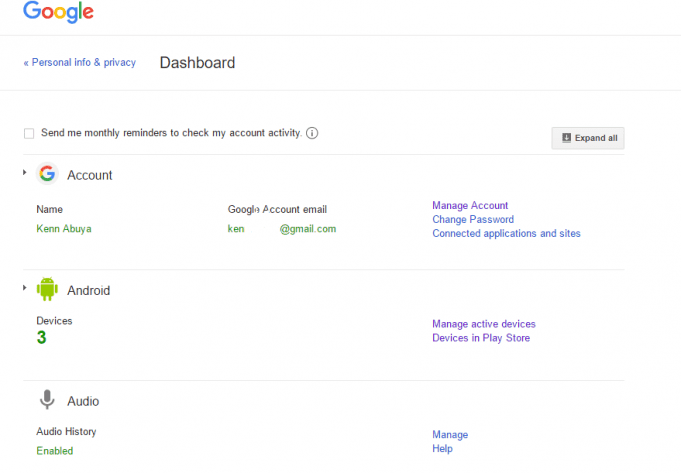Screen dimensions: 681x473
Task: Expand the Account section arrow
Action: [25, 172]
